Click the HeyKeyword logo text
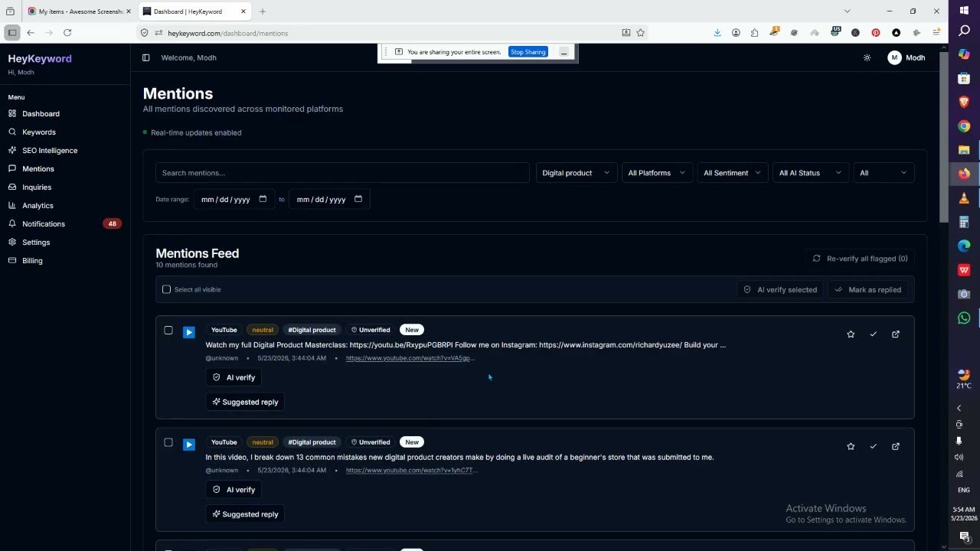Viewport: 980px width, 551px height. [40, 58]
